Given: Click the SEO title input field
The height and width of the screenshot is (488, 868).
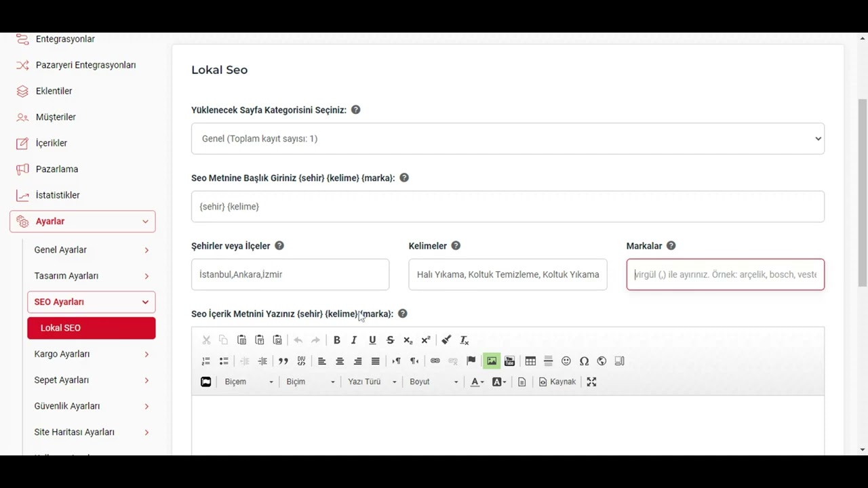Looking at the screenshot, I should pyautogui.click(x=508, y=207).
